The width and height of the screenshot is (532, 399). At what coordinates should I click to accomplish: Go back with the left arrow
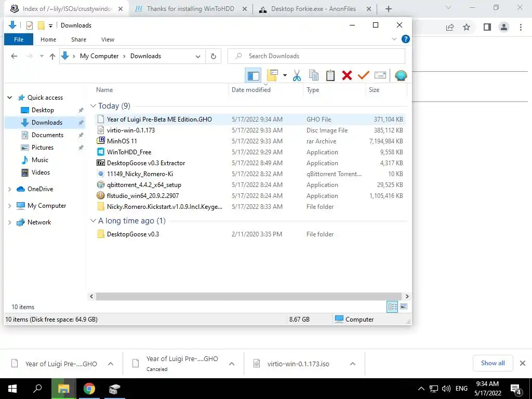(x=14, y=56)
